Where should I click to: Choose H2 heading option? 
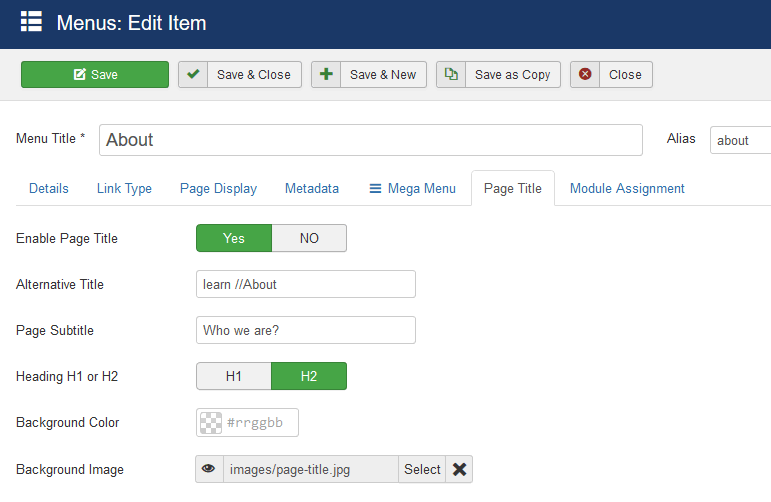point(309,376)
